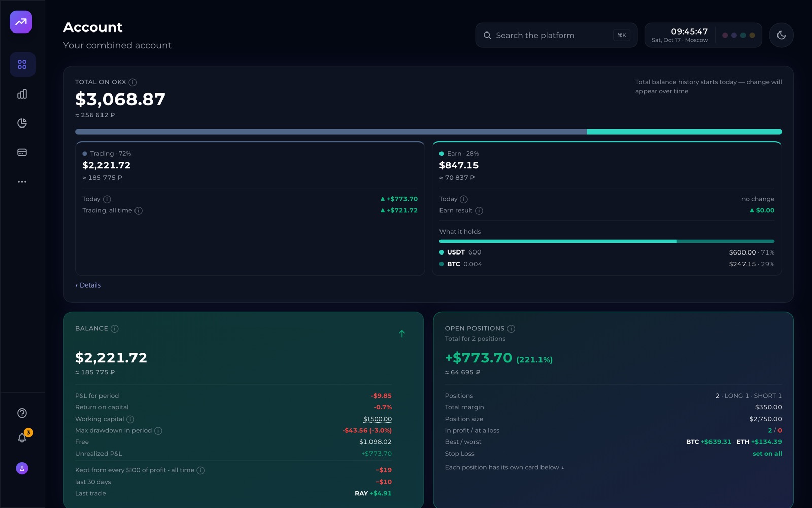
Task: Click the info icon beside Trading Today
Action: coord(107,199)
